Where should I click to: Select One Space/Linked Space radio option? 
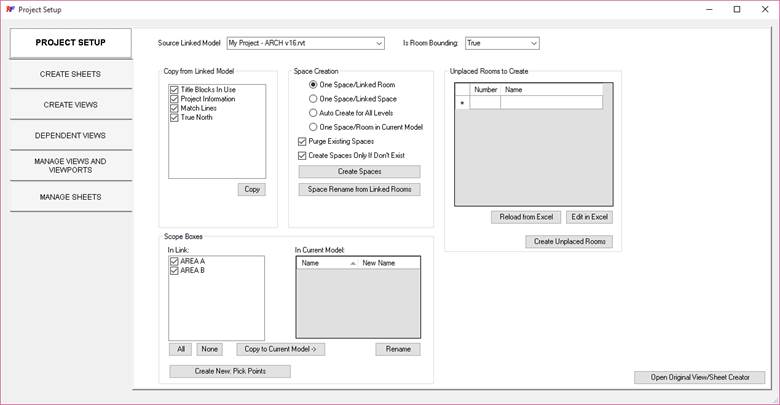click(x=313, y=99)
